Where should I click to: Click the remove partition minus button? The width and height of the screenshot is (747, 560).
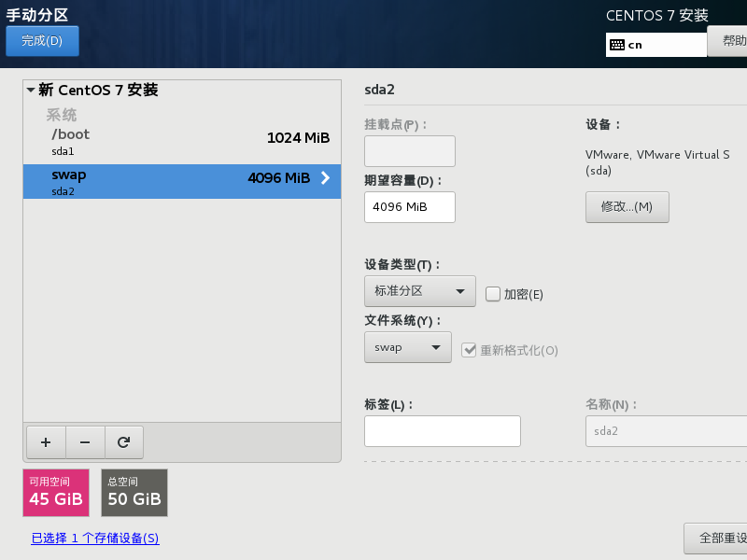[85, 441]
